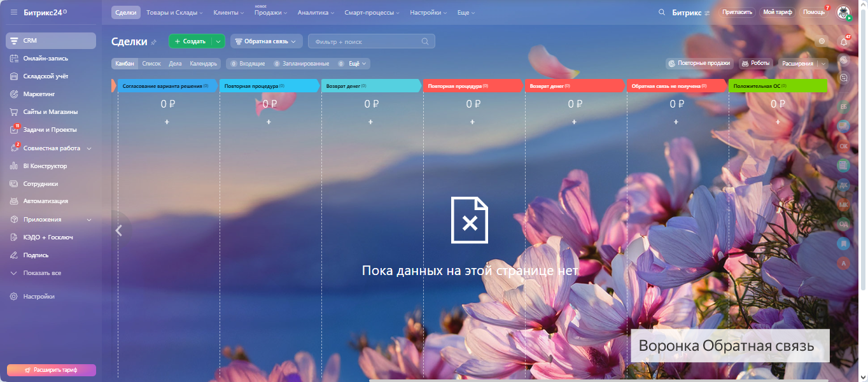This screenshot has width=868, height=382.
Task: Click the Мой тариф button
Action: [778, 12]
